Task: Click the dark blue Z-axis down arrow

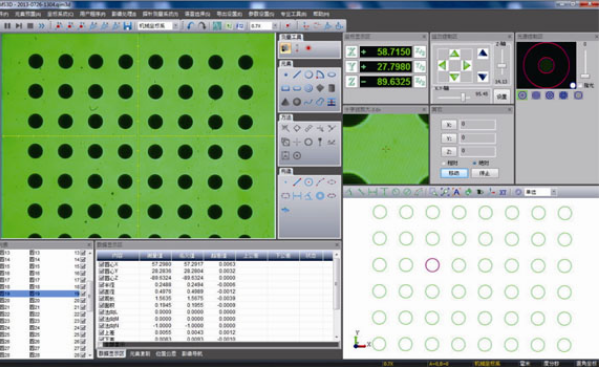Action: pyautogui.click(x=483, y=77)
